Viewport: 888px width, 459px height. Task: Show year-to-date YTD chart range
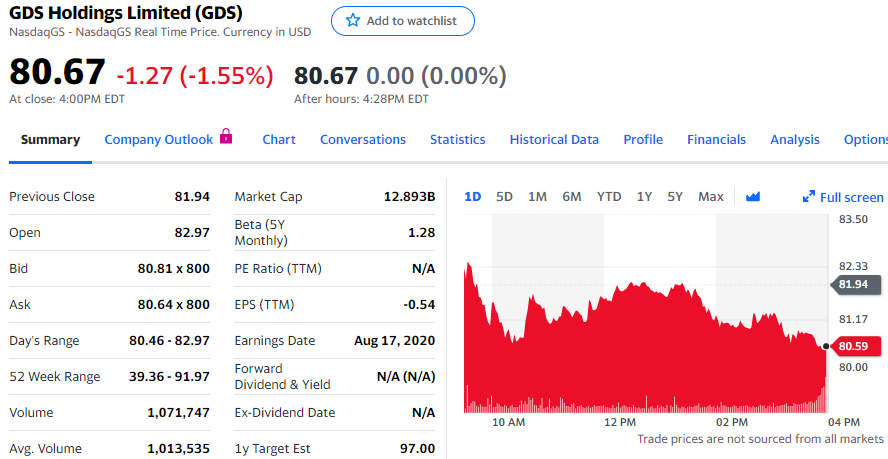pos(609,197)
